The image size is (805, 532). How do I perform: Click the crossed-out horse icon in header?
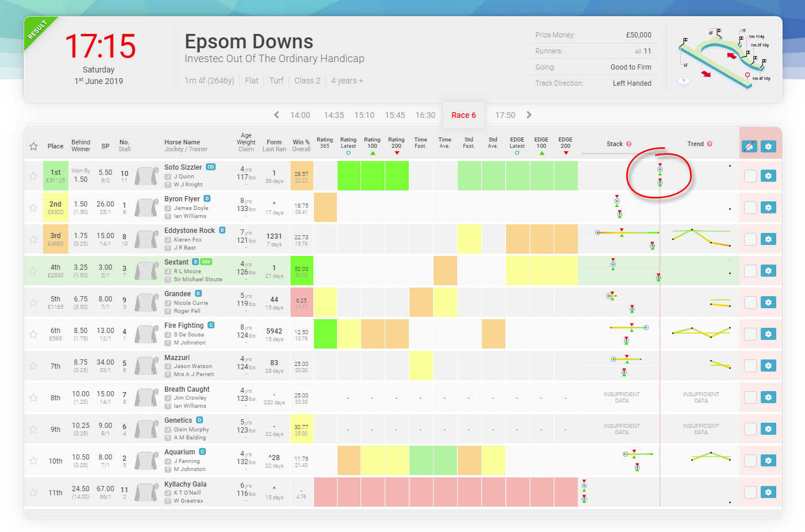click(x=749, y=147)
